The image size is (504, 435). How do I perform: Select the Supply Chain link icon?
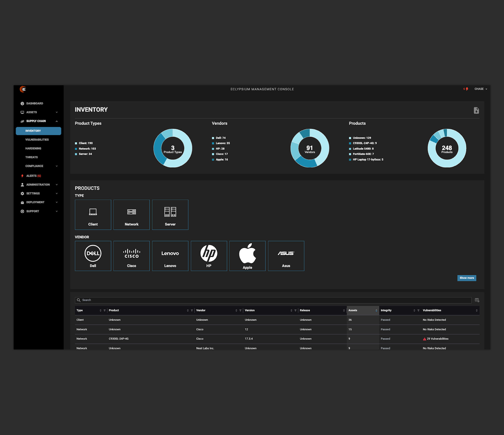click(22, 121)
